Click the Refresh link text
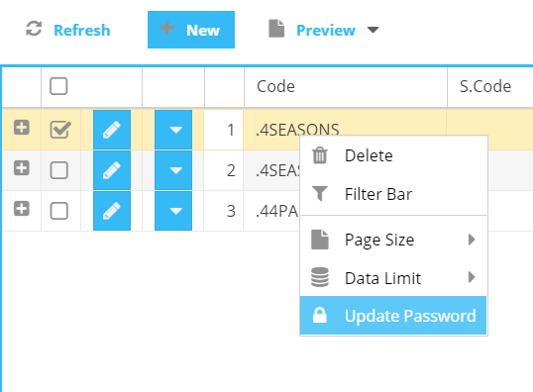Screen dimensions: 533x392 point(82,31)
